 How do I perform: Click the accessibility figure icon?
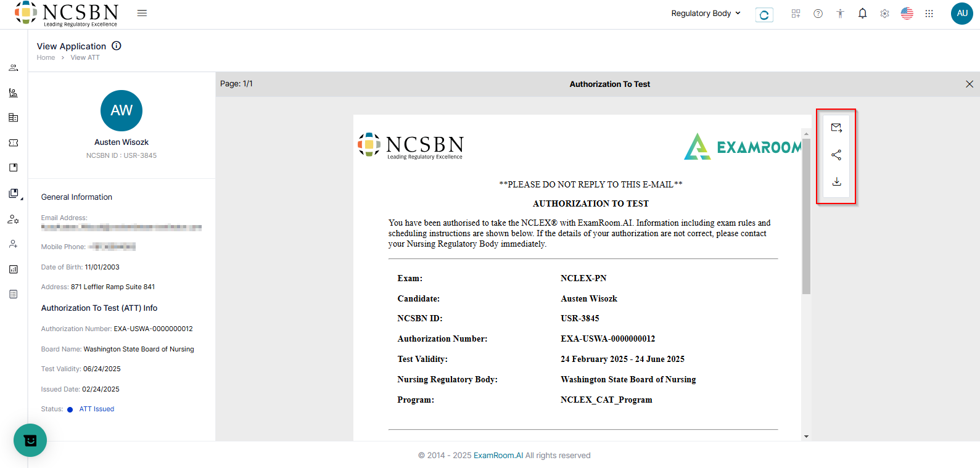tap(840, 14)
